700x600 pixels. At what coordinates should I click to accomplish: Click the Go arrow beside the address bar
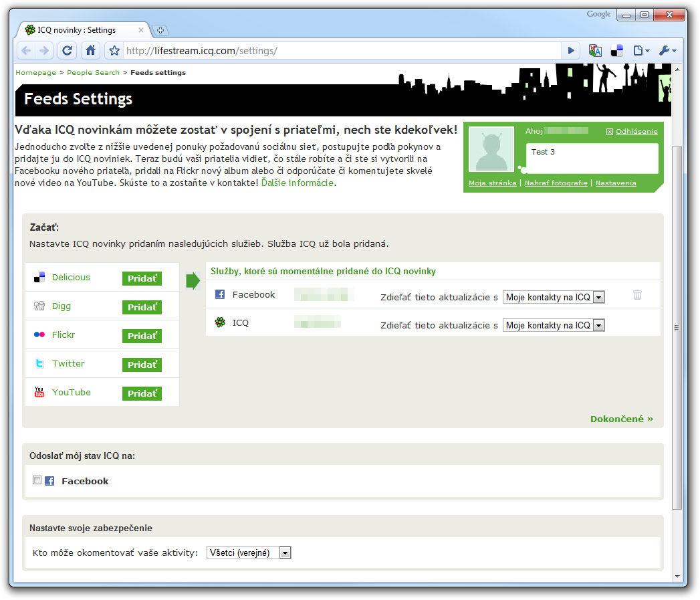pos(571,50)
